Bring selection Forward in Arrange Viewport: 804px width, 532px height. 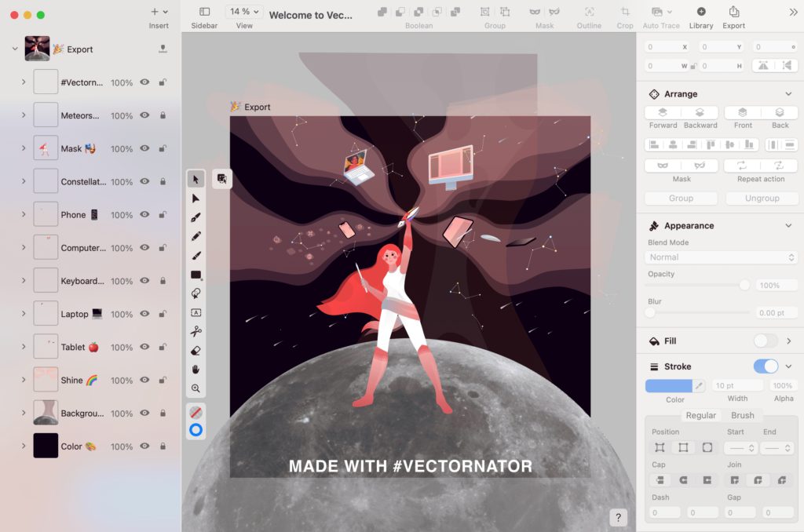click(663, 112)
